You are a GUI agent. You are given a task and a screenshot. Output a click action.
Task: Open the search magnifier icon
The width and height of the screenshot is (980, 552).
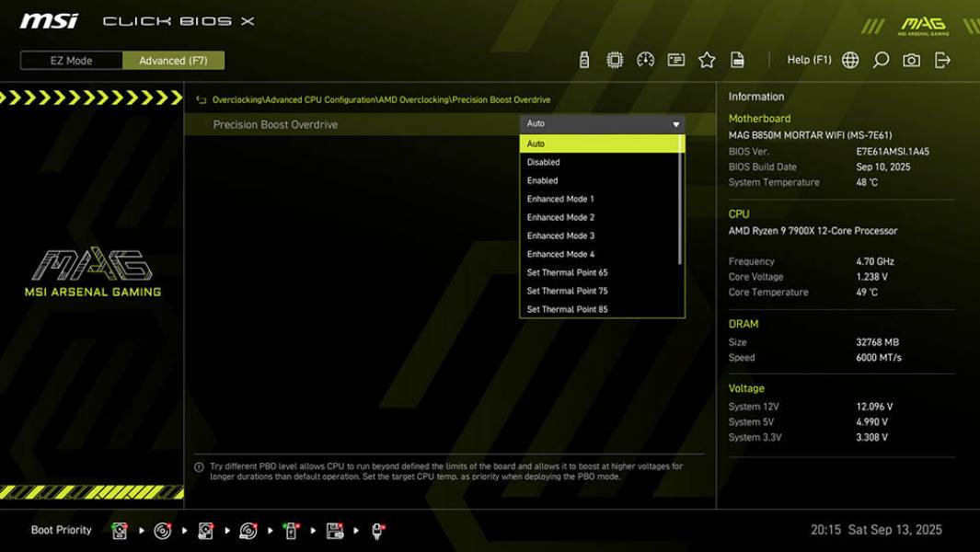coord(879,59)
